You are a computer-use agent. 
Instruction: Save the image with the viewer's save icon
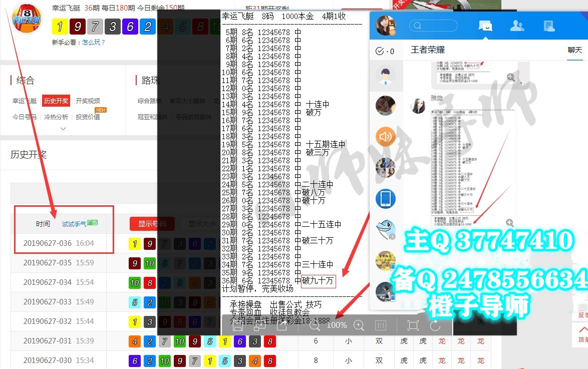click(x=238, y=325)
